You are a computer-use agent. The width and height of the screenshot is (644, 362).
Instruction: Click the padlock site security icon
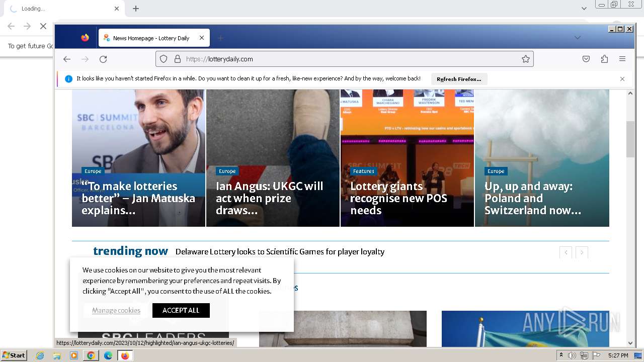point(177,59)
